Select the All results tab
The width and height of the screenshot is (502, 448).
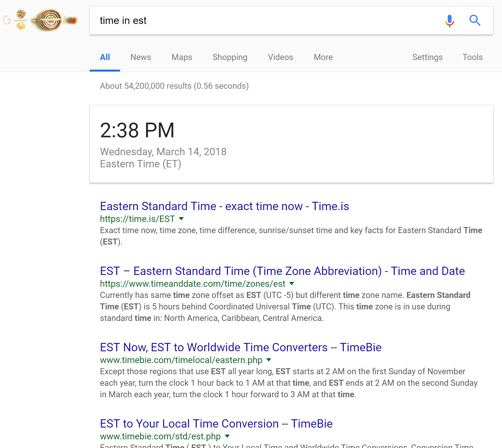point(105,57)
